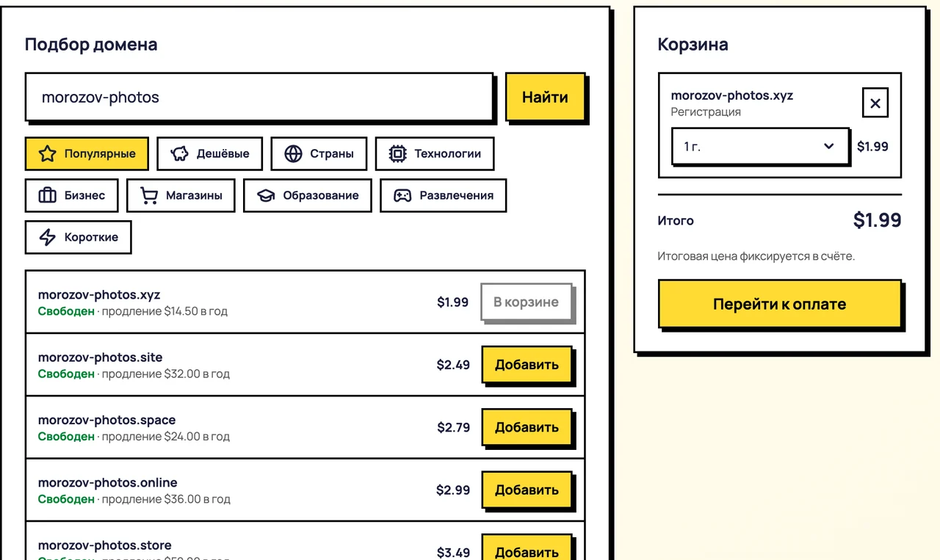The width and height of the screenshot is (940, 560).
Task: Click the Подбор домена heading
Action: (91, 44)
